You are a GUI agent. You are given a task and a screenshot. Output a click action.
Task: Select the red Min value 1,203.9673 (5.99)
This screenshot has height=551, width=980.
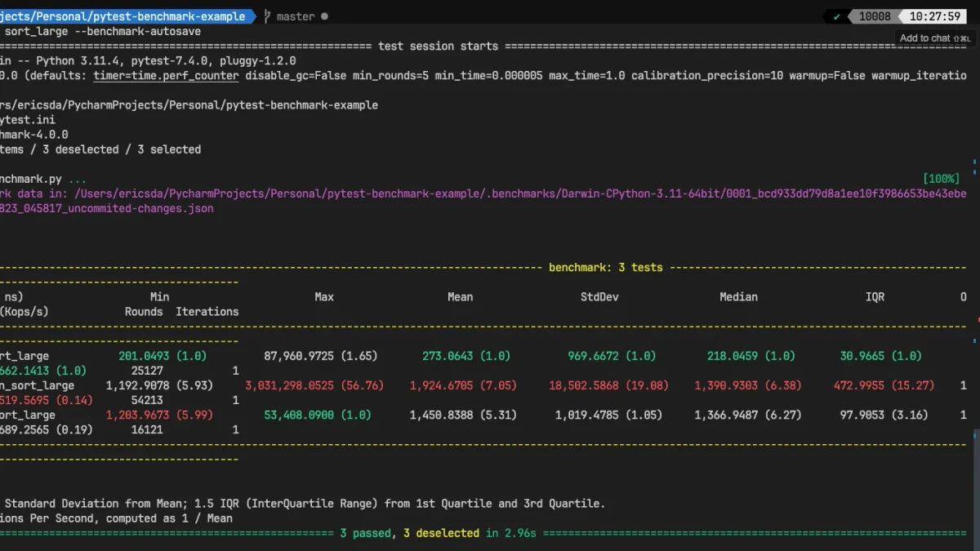tap(158, 414)
